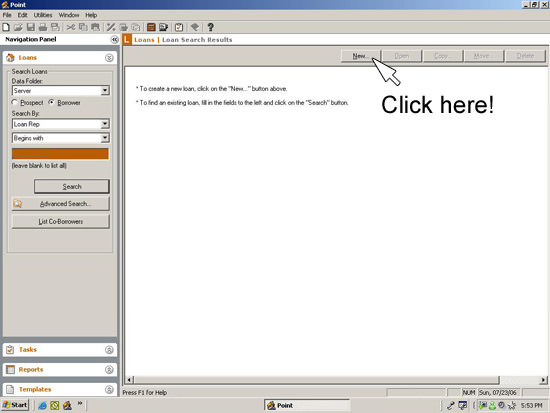Click the orange calendar toolbar icon
The width and height of the screenshot is (550, 413).
(151, 27)
